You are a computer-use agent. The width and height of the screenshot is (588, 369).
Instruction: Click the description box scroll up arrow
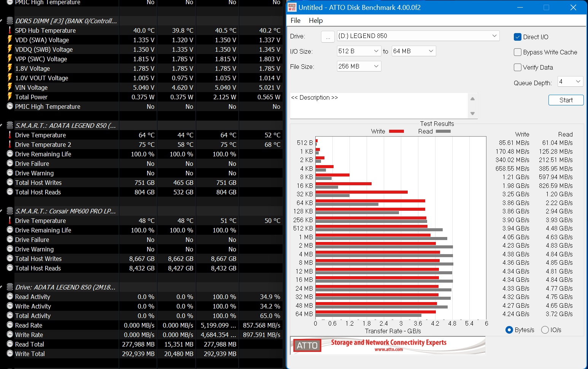(x=473, y=99)
